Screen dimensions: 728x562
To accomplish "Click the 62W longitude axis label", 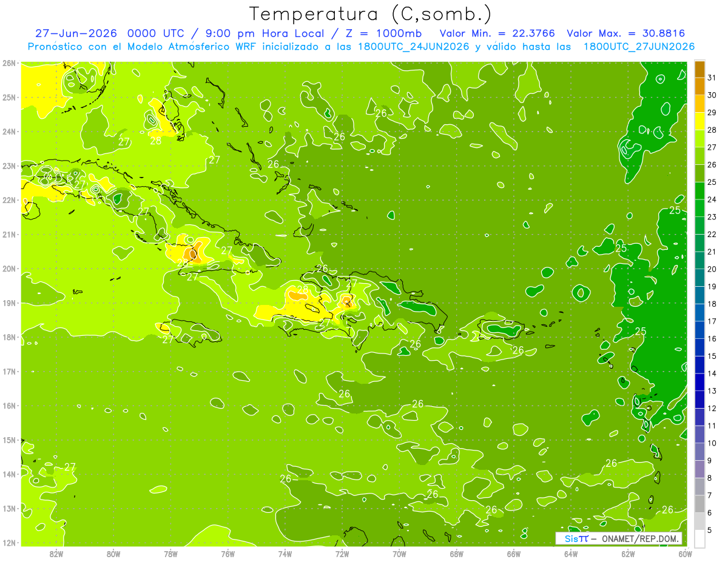I will (629, 554).
